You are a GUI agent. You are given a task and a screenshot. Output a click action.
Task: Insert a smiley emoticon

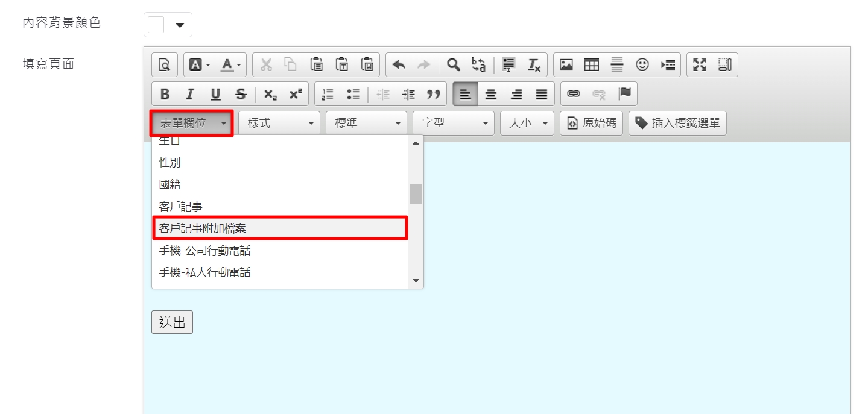click(642, 65)
